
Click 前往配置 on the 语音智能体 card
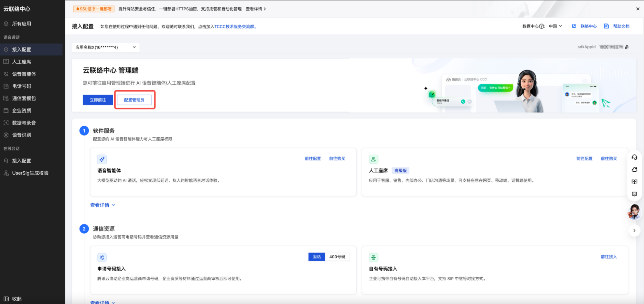pyautogui.click(x=313, y=159)
